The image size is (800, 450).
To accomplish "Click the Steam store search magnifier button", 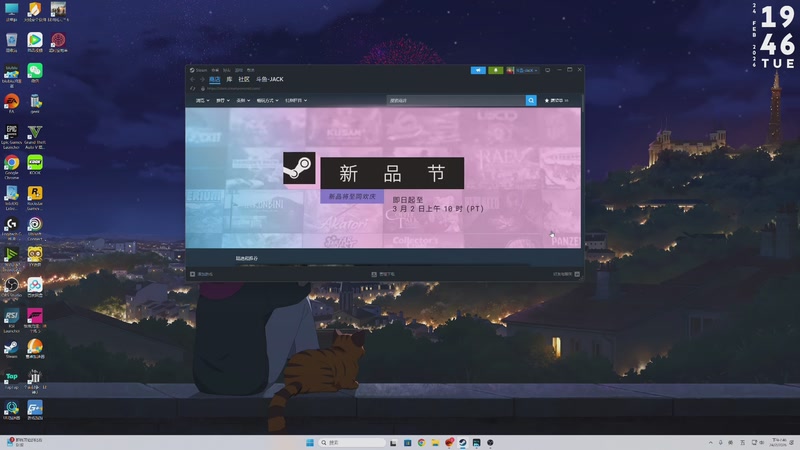I will click(x=531, y=101).
